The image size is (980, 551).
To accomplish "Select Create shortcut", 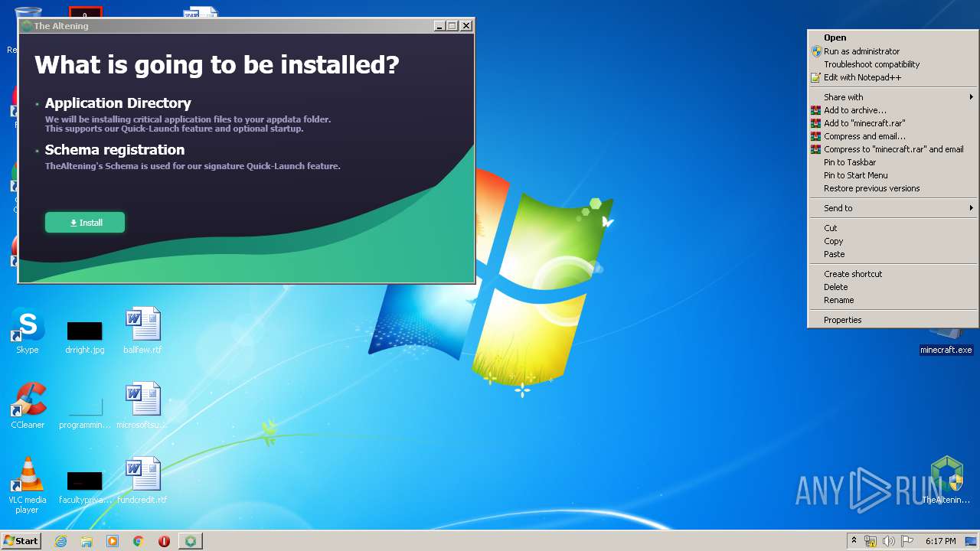I will tap(893, 274).
